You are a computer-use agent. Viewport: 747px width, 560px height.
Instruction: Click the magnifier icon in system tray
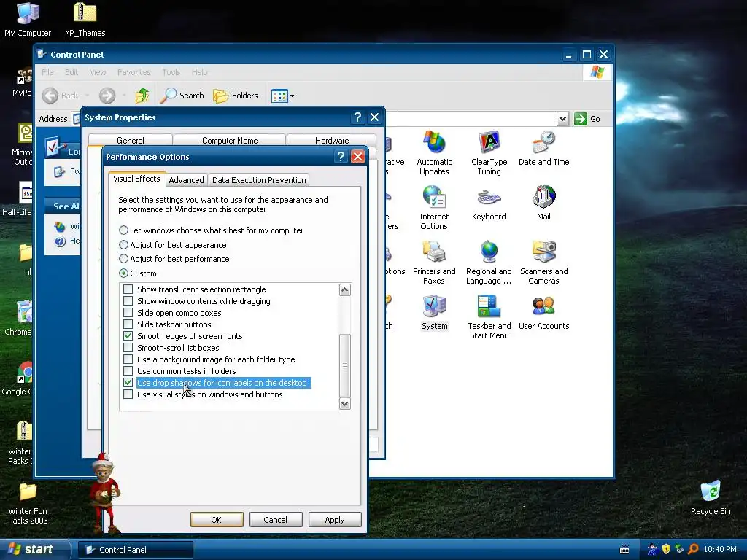click(x=693, y=549)
